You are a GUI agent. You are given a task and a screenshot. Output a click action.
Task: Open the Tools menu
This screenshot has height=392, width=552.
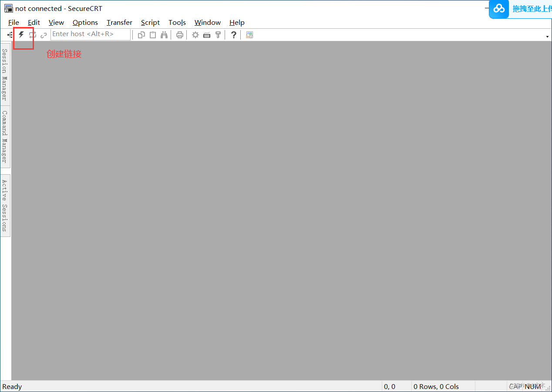click(177, 23)
